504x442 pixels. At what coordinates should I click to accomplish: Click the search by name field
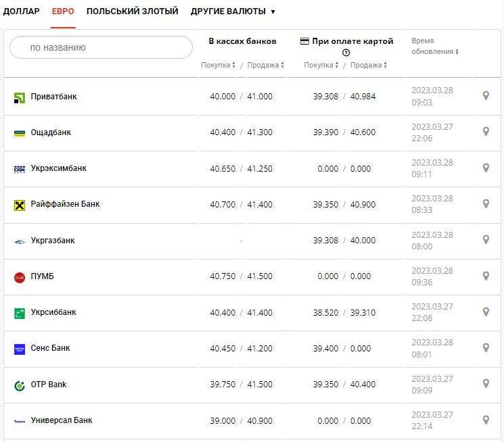point(101,47)
